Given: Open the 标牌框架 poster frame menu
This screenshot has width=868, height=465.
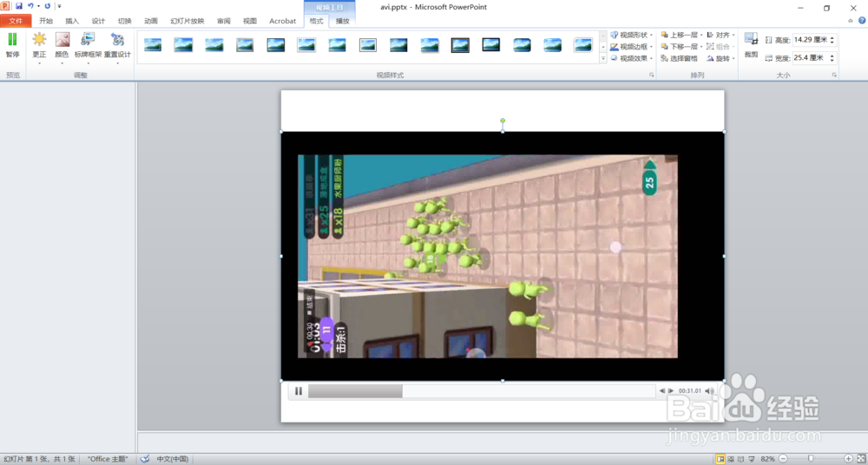Looking at the screenshot, I should pyautogui.click(x=88, y=48).
